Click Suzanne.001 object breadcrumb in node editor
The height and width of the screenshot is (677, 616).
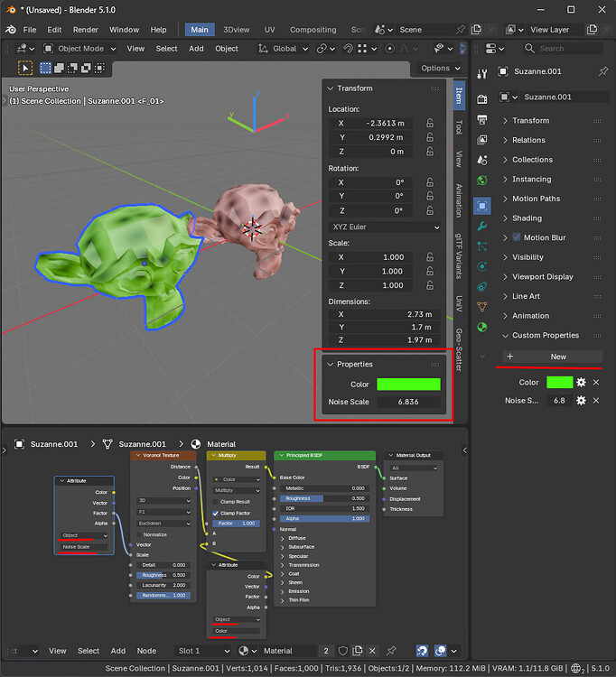[x=47, y=444]
